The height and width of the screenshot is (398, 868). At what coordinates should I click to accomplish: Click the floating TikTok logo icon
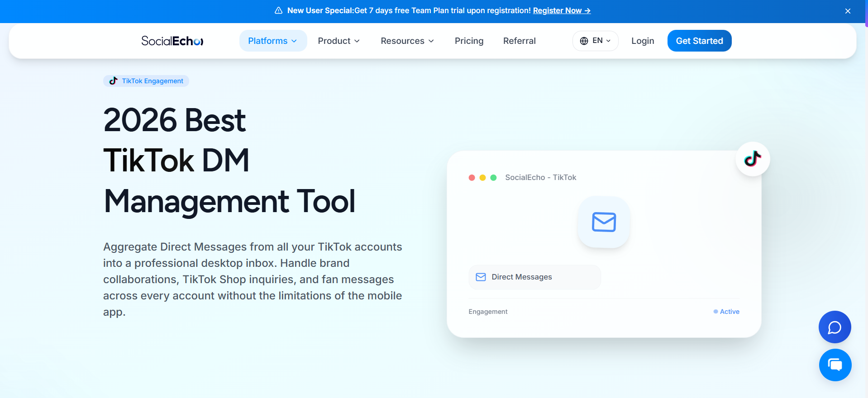[x=753, y=159]
